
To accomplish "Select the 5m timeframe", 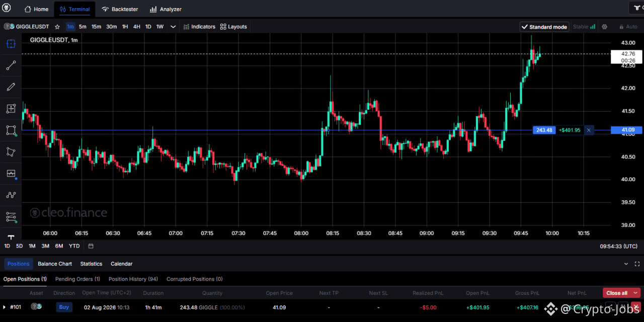I will [x=83, y=27].
